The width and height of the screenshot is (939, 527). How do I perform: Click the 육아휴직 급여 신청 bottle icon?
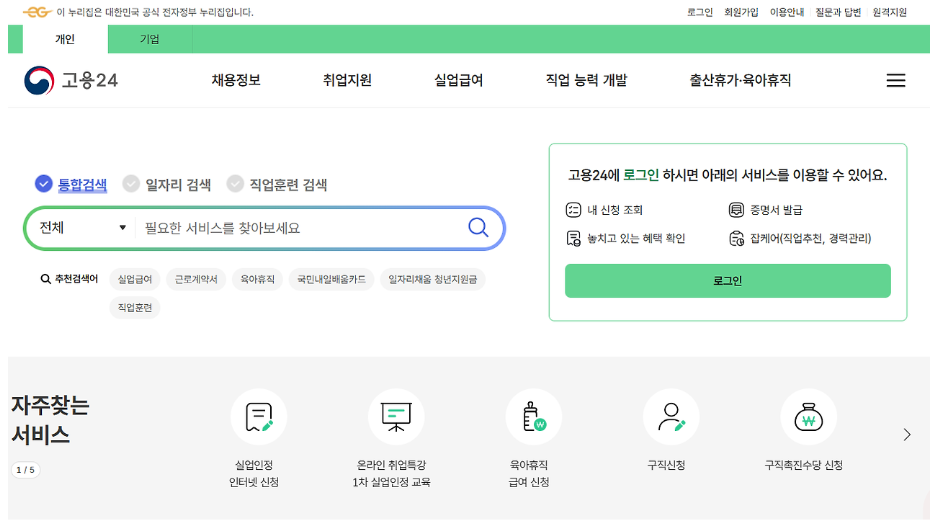pos(534,417)
